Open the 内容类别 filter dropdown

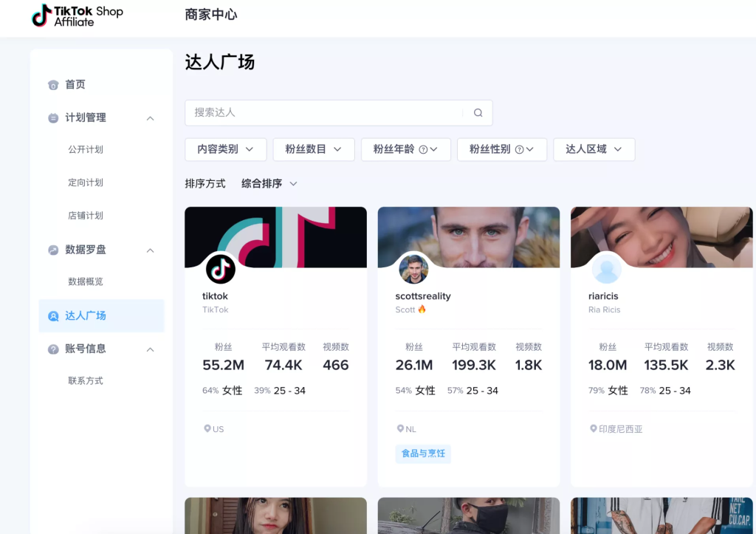pos(226,149)
